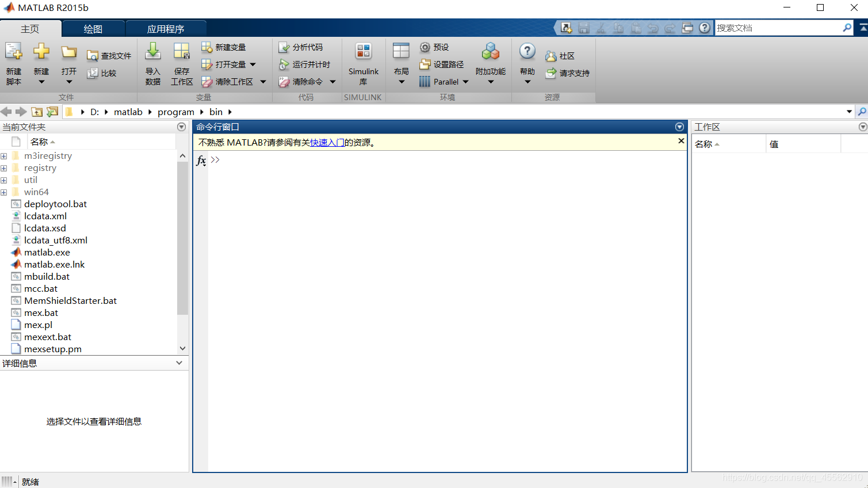Click the browse for folder icon
The image size is (868, 488).
[x=52, y=112]
